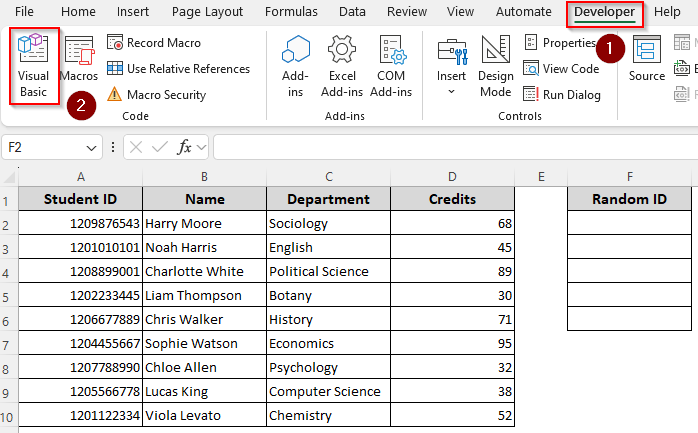Select the Computer Science cell

point(329,391)
